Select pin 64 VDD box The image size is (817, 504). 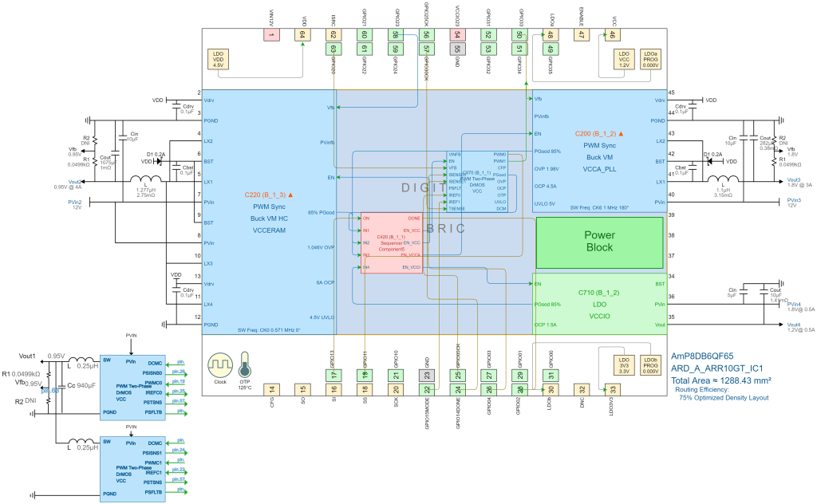click(302, 35)
